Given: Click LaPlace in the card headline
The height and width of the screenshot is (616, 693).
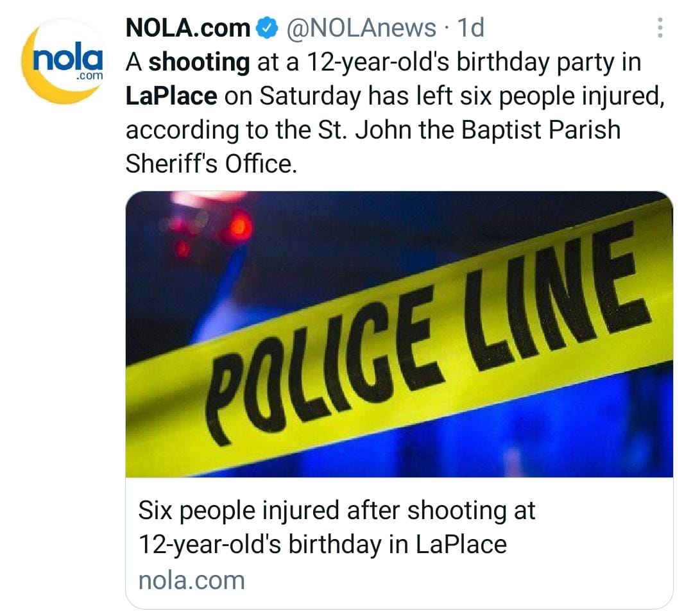Looking at the screenshot, I should tap(461, 544).
